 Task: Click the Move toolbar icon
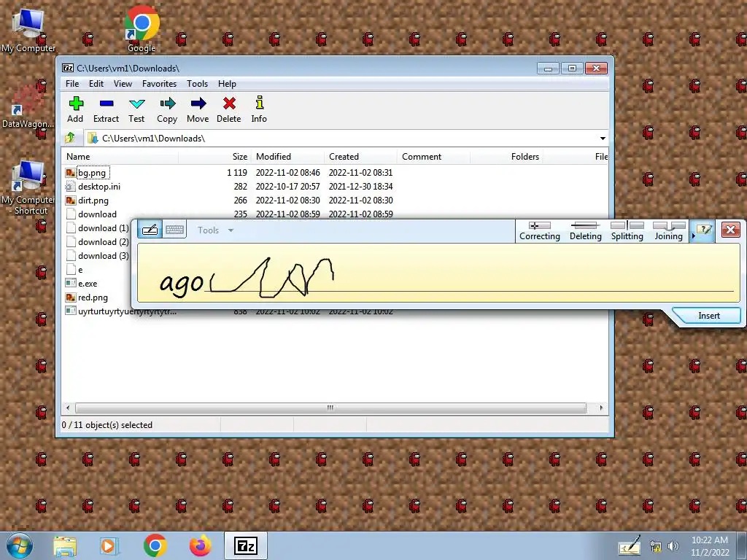198,109
